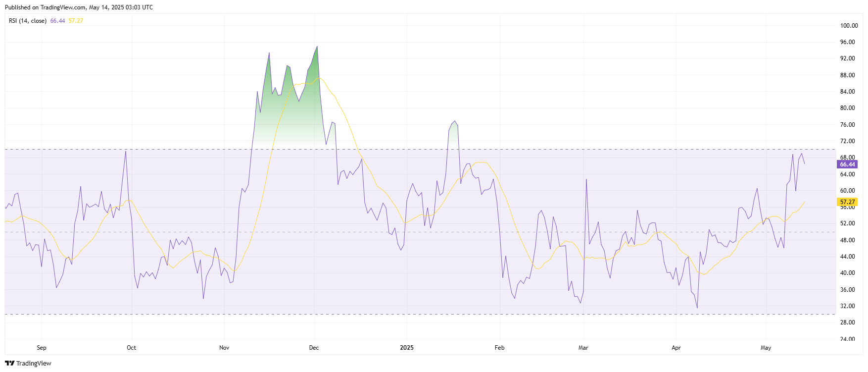Click the 88.00 price axis label
The image size is (868, 372).
coord(848,75)
